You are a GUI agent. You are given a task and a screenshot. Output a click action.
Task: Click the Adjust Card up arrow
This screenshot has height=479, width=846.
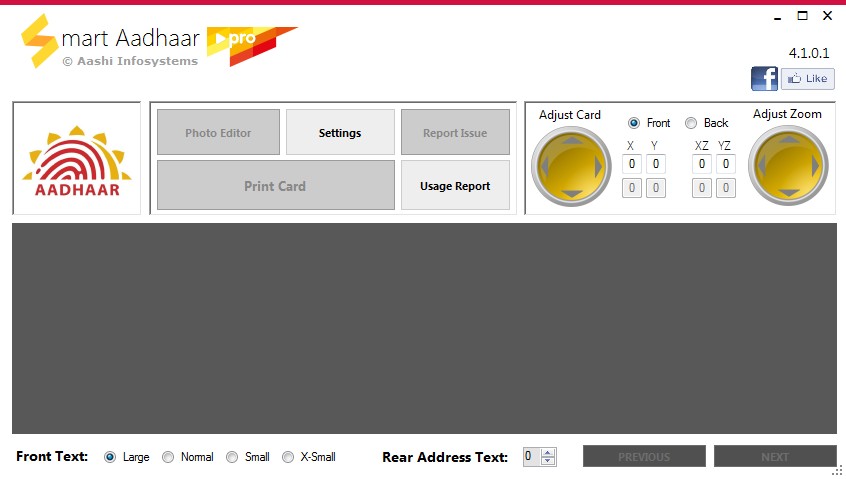(x=571, y=140)
